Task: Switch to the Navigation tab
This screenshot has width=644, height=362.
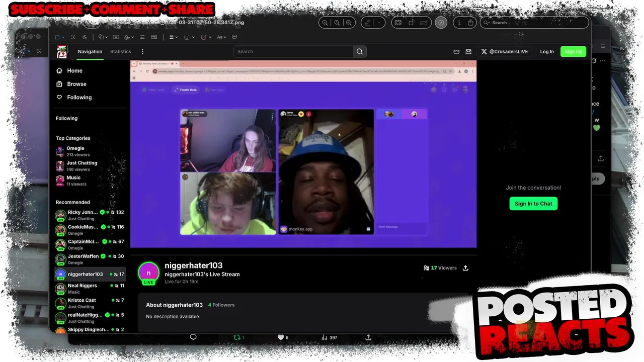Action: 90,51
